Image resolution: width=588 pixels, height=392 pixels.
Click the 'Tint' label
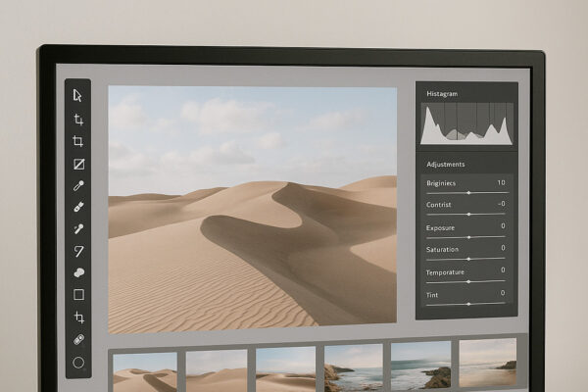(432, 295)
